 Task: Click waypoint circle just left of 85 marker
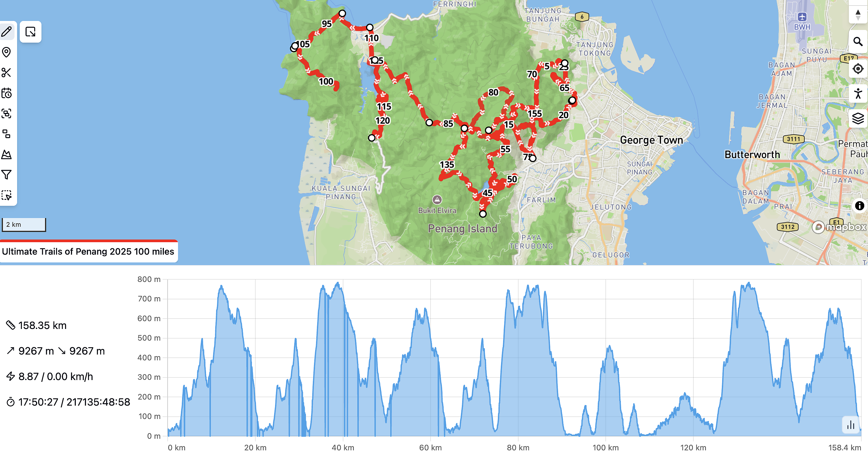click(x=429, y=123)
